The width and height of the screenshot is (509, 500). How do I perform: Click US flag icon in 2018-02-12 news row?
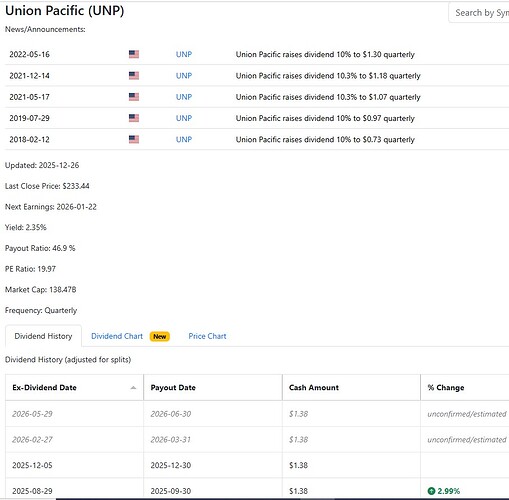(134, 139)
